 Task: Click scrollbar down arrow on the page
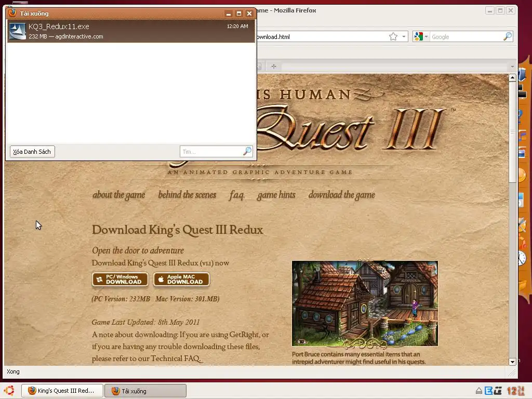512,362
